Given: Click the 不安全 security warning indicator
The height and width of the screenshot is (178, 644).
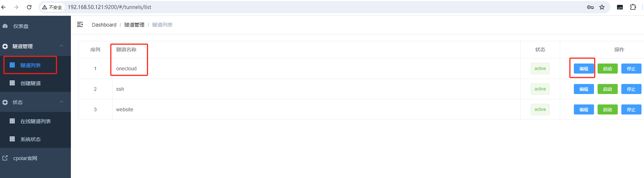Looking at the screenshot, I should (52, 7).
